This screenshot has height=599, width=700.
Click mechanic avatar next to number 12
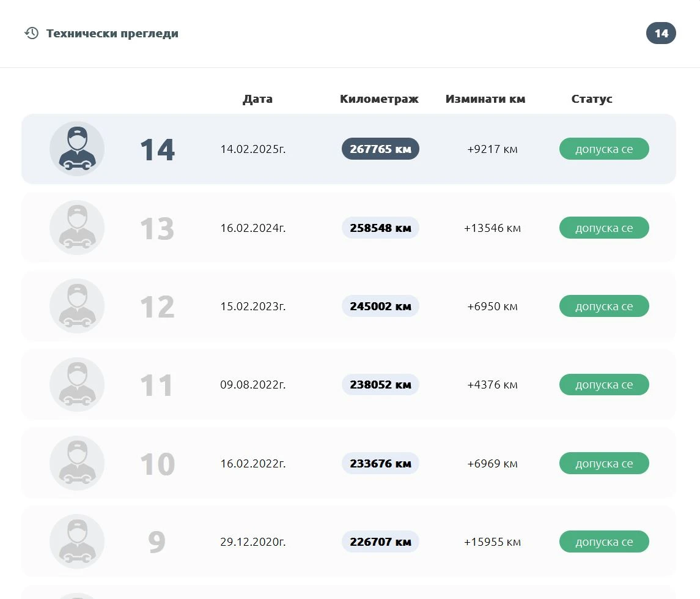[77, 306]
